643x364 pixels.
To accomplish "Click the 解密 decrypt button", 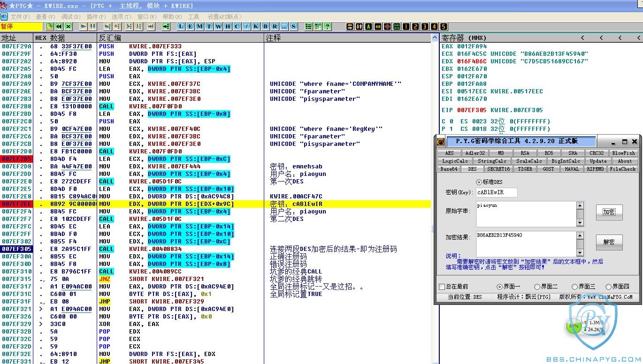I will coord(609,242).
